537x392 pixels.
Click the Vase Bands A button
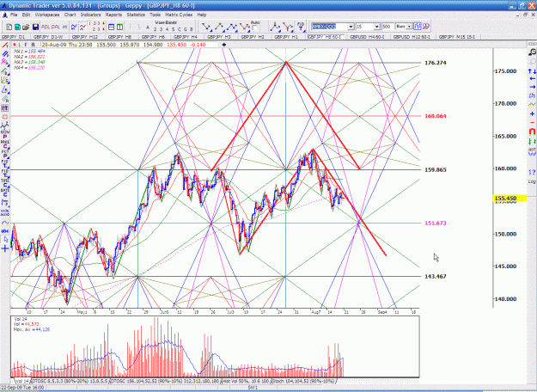148,28
